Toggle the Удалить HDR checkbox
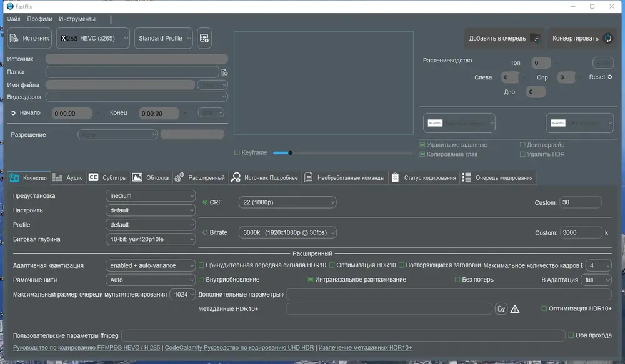The height and width of the screenshot is (364, 625). (x=522, y=154)
